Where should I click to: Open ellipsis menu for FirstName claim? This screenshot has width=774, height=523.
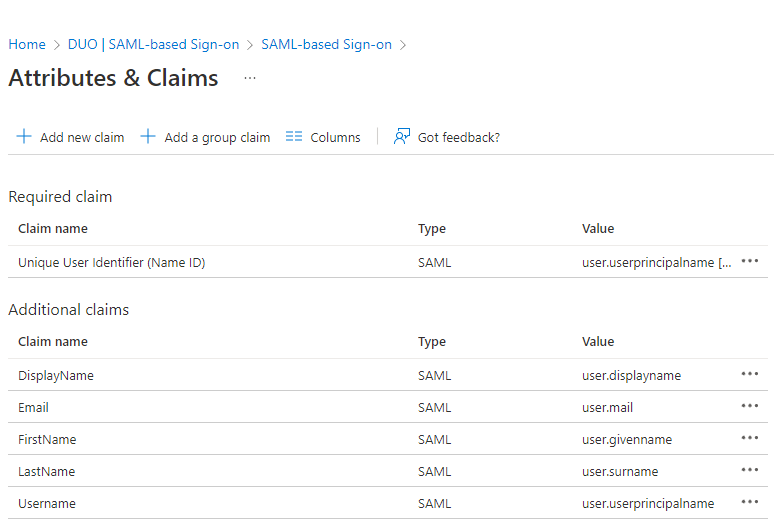point(750,439)
